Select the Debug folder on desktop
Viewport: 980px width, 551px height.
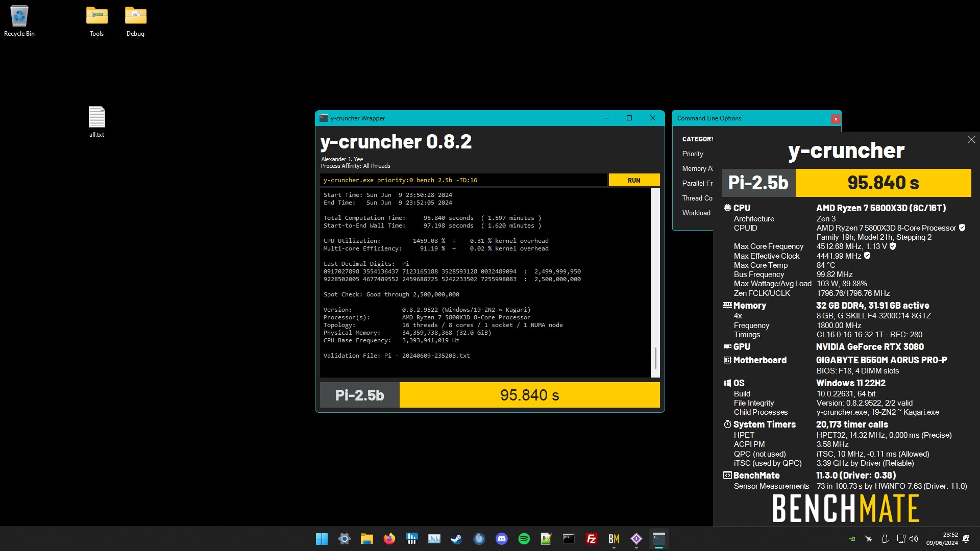click(135, 21)
